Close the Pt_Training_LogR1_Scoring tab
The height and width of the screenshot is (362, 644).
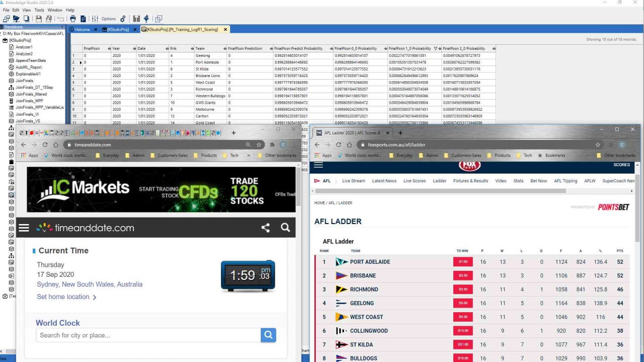click(x=225, y=30)
